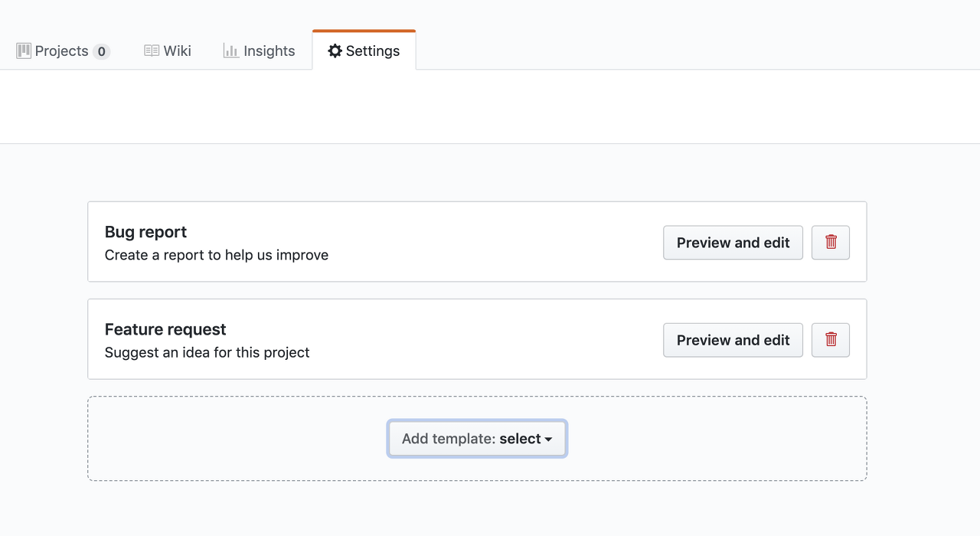Go to the Insights tab label
The image size is (980, 536).
(x=269, y=51)
